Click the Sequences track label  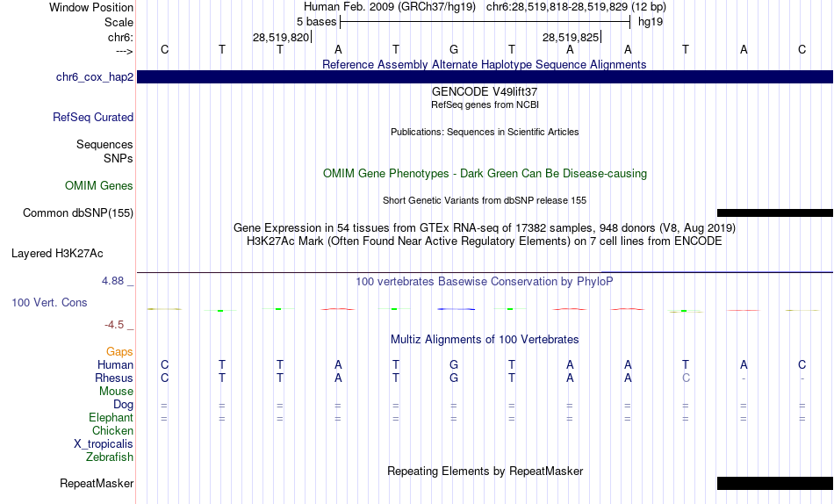(x=104, y=145)
